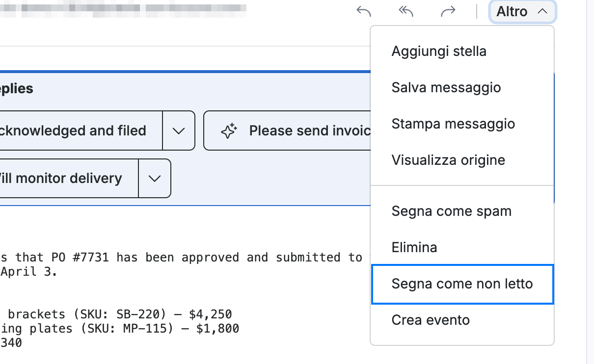Expand dropdown next to Will monitor delivery
The height and width of the screenshot is (364, 594).
[x=155, y=179]
